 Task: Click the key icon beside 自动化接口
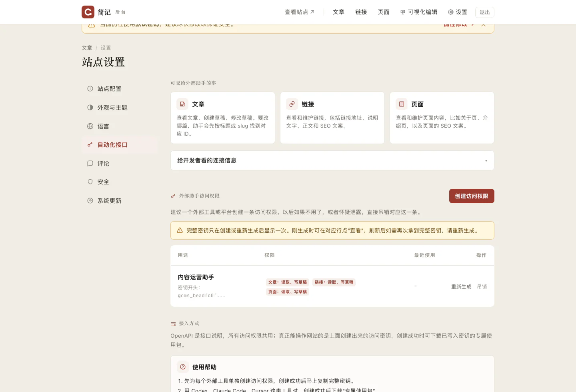[x=90, y=145]
